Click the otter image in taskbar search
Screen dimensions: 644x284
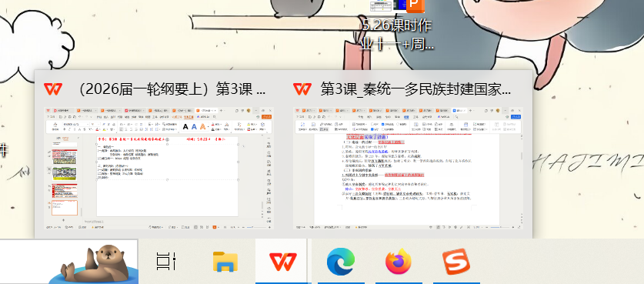click(x=94, y=264)
